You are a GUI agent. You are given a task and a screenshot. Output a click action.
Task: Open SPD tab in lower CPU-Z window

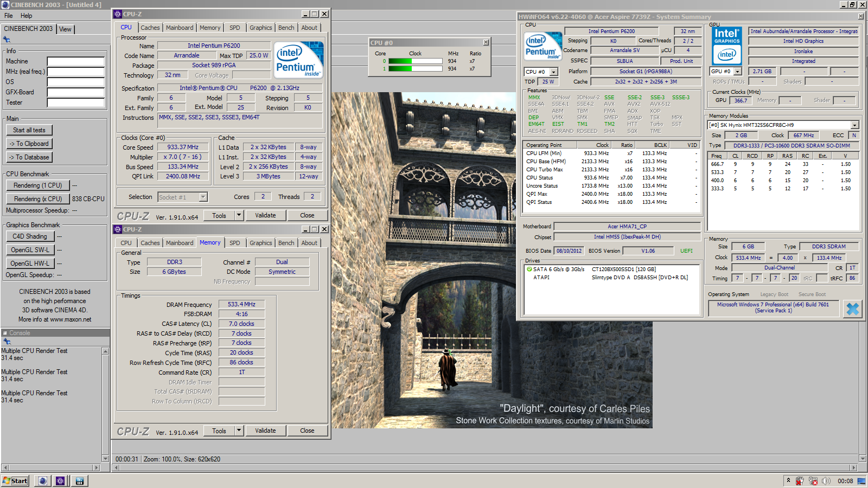coord(234,243)
